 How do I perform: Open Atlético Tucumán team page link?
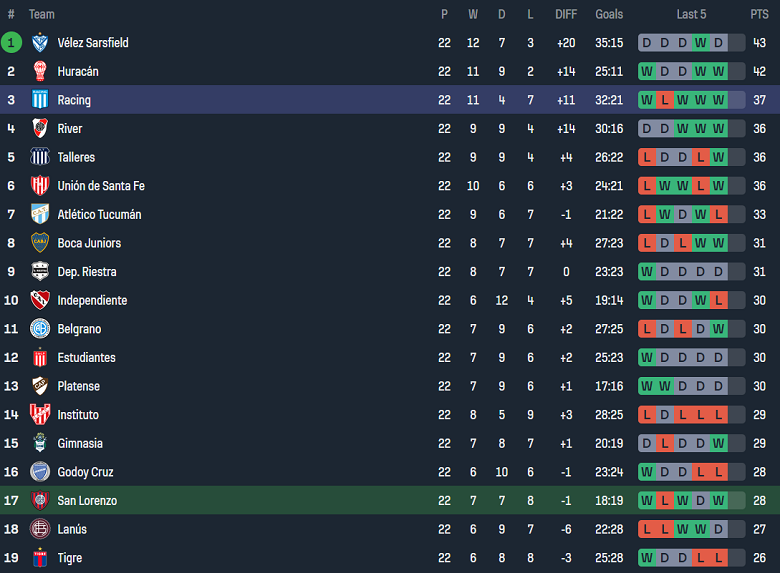tap(99, 215)
